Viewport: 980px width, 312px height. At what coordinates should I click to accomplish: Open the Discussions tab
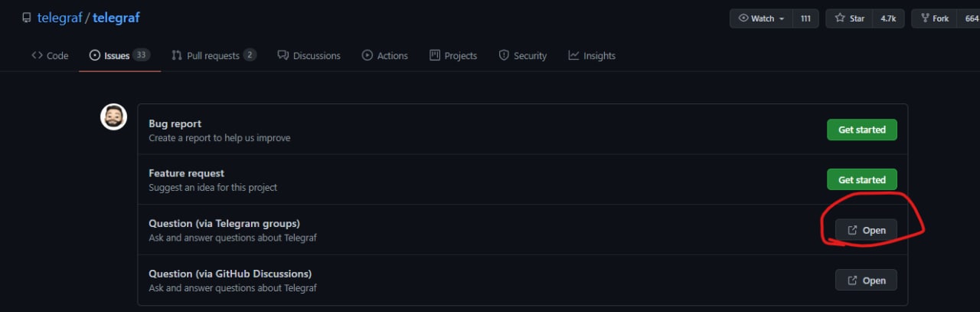click(309, 55)
